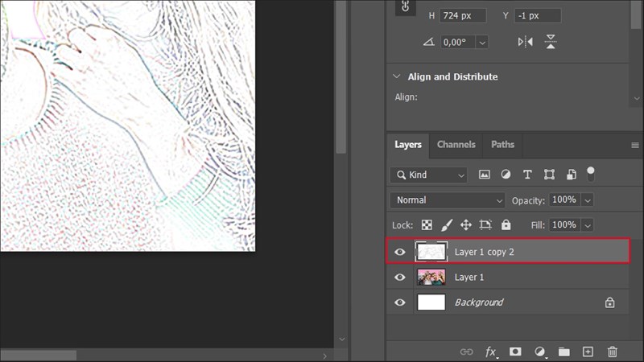
Task: Click the flip horizontal icon
Action: pyautogui.click(x=526, y=42)
